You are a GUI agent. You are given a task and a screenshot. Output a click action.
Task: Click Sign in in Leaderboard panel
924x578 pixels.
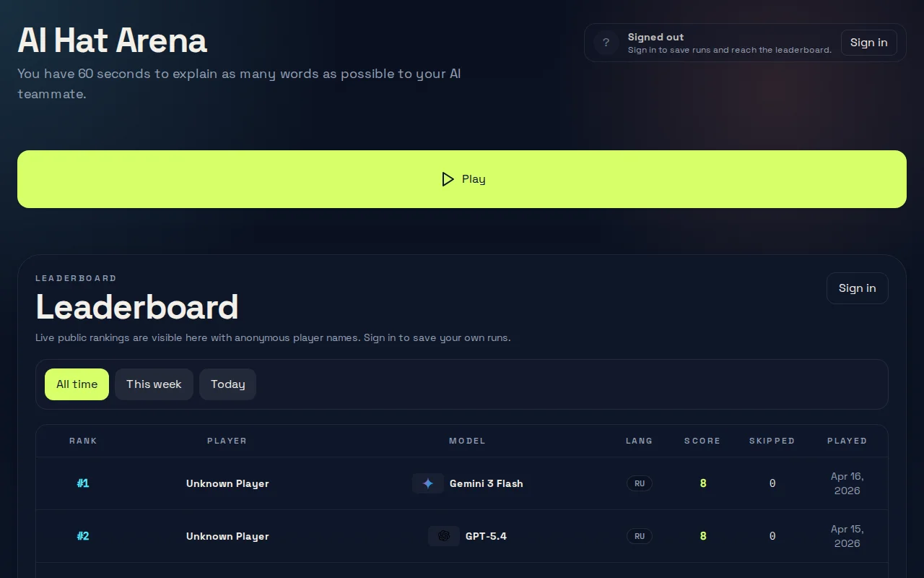pyautogui.click(x=858, y=288)
